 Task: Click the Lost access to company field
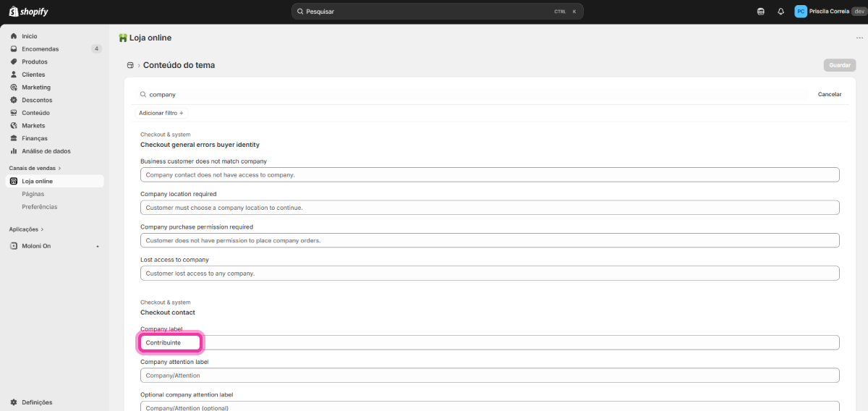[x=490, y=274]
